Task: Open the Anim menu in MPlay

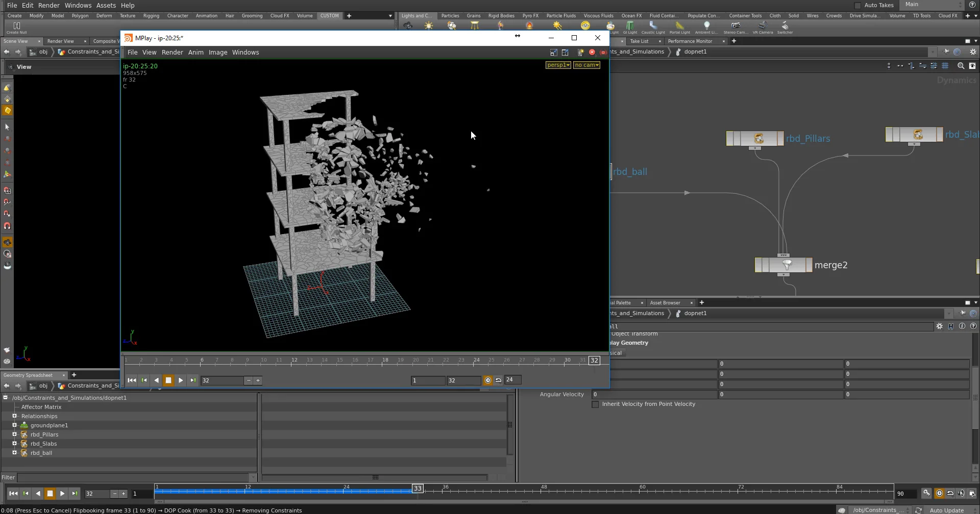Action: pyautogui.click(x=195, y=53)
